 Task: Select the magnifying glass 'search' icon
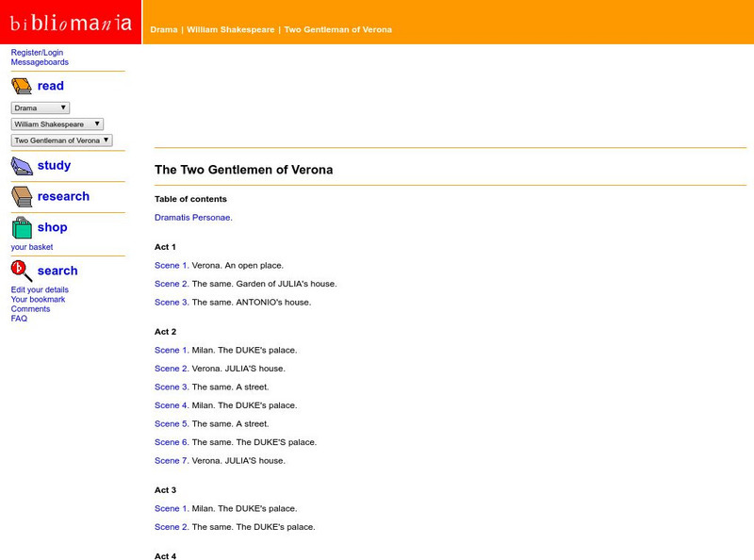21,270
